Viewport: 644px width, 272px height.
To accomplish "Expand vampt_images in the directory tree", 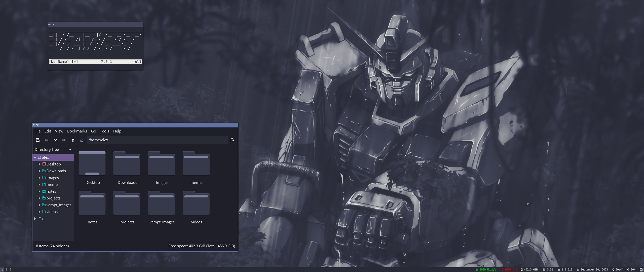I will (x=39, y=205).
